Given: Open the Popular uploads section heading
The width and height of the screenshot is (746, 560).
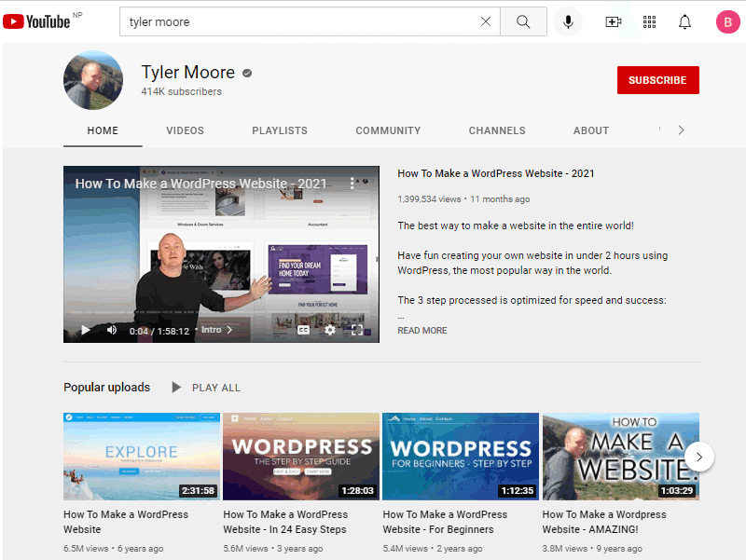Looking at the screenshot, I should click(x=106, y=388).
